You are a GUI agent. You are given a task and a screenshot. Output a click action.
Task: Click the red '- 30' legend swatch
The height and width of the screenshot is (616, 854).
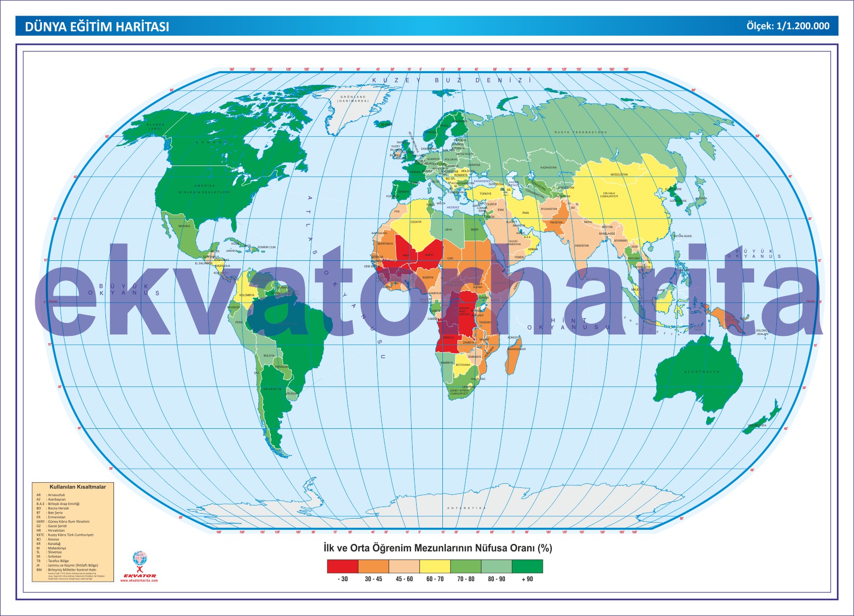(x=343, y=567)
